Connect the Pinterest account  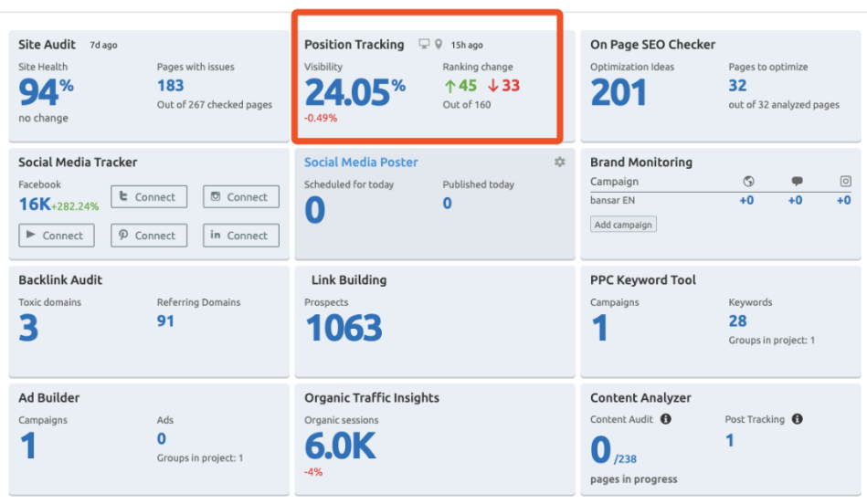(x=149, y=236)
